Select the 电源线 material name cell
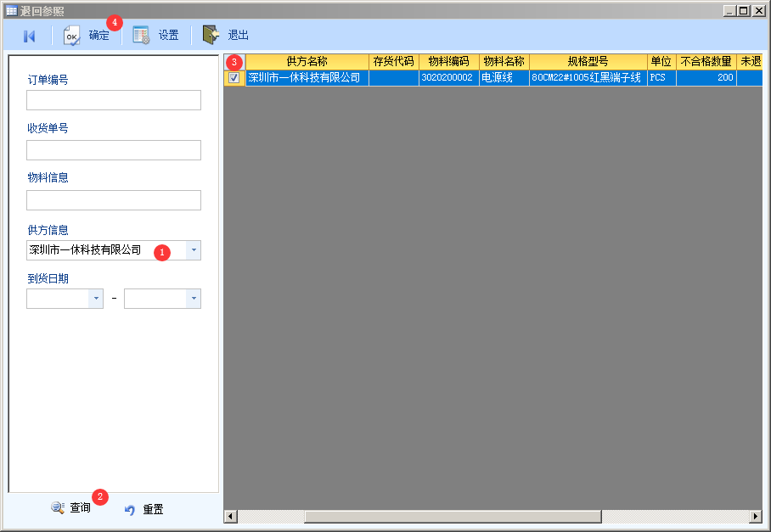The height and width of the screenshot is (532, 771). point(504,77)
